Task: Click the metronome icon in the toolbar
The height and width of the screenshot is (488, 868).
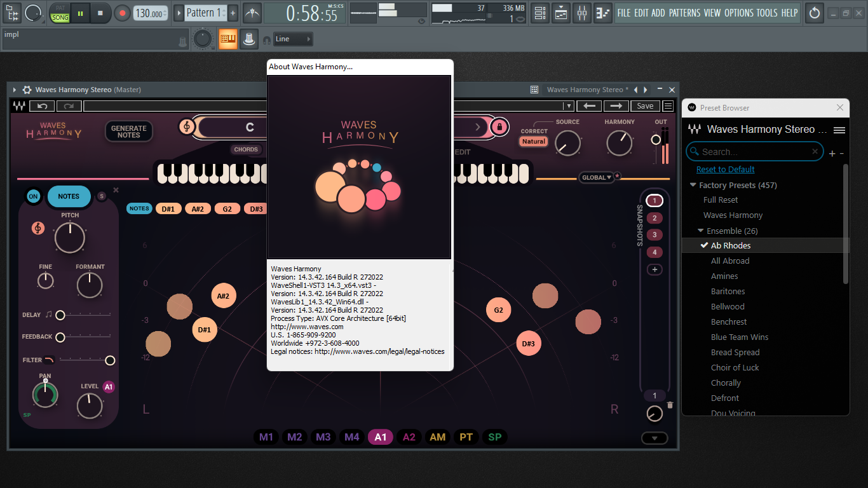Action: click(x=253, y=13)
